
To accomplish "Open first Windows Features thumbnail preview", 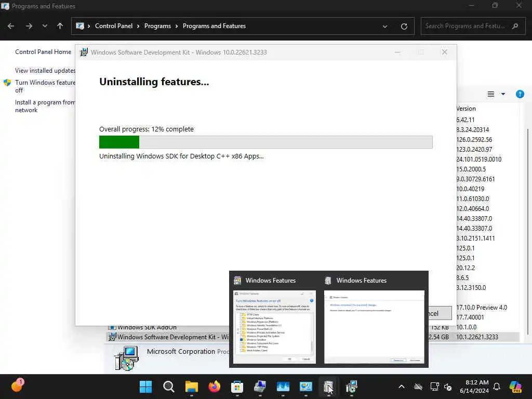I will pyautogui.click(x=274, y=327).
